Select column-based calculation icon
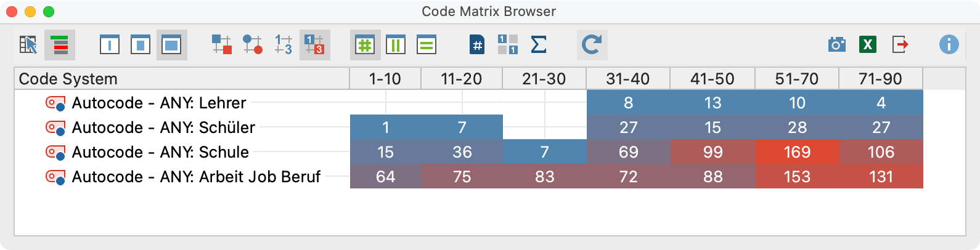 pos(396,45)
